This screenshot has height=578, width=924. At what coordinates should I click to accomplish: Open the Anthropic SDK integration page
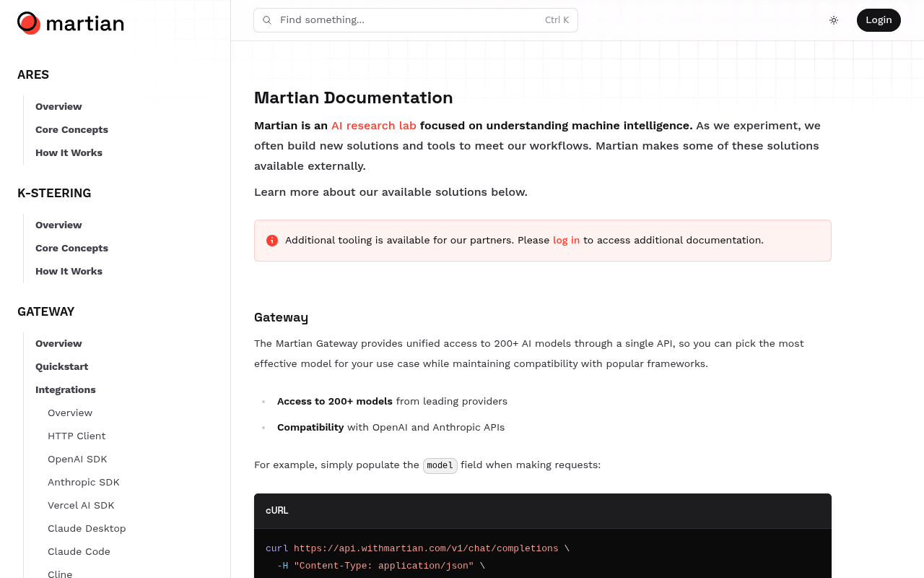84,483
